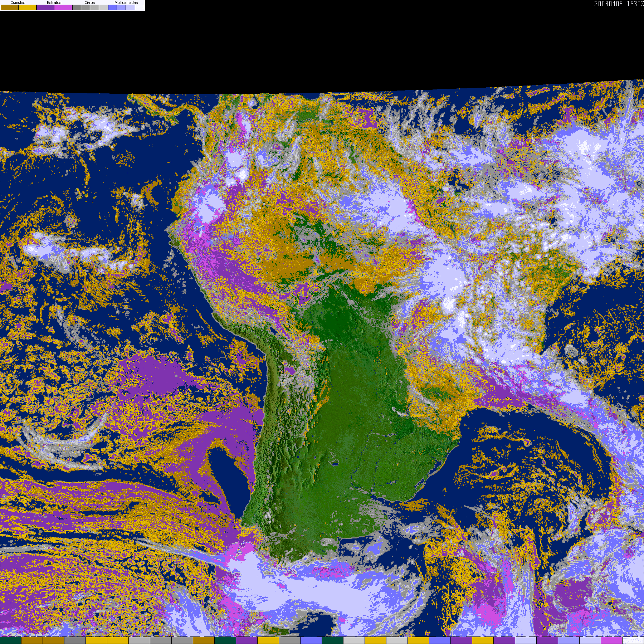Image resolution: width=644 pixels, height=644 pixels.
Task: Click the yellow Cúmulos legend swatch
Action: [28, 7]
